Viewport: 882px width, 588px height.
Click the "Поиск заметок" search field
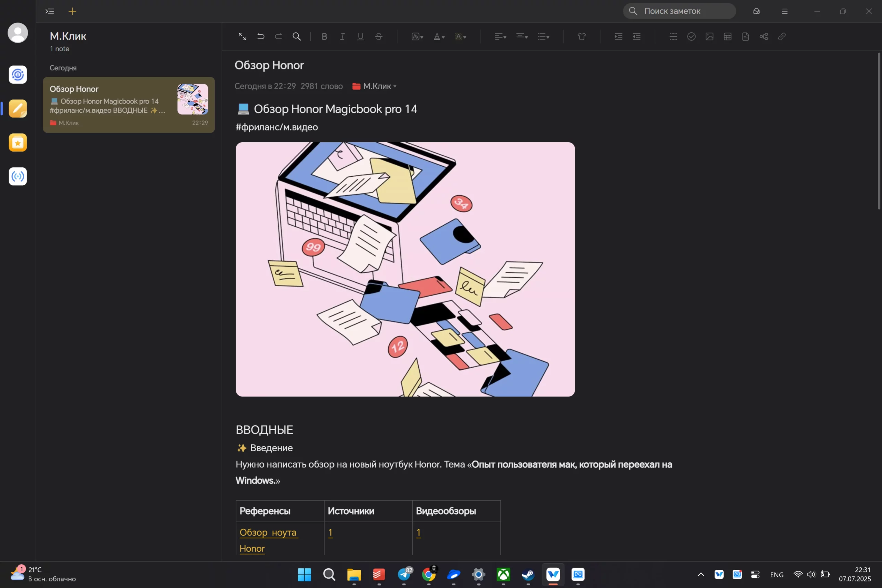pos(679,11)
